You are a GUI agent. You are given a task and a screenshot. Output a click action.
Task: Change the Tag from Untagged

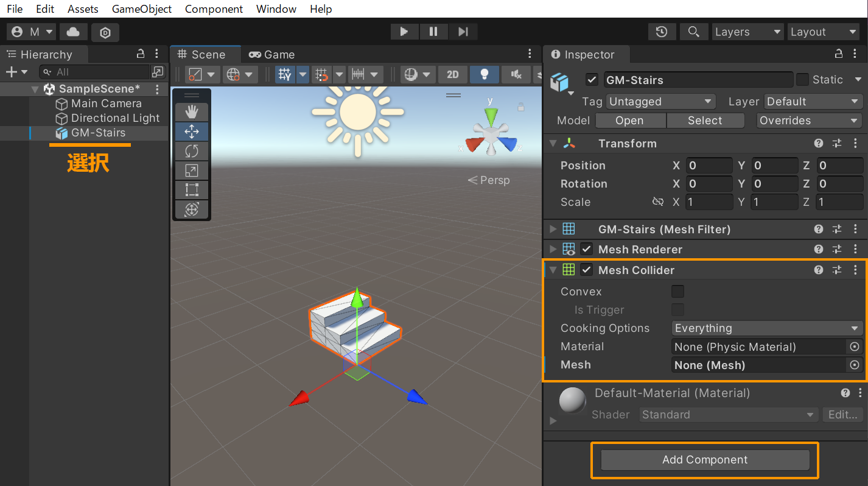[x=660, y=101]
